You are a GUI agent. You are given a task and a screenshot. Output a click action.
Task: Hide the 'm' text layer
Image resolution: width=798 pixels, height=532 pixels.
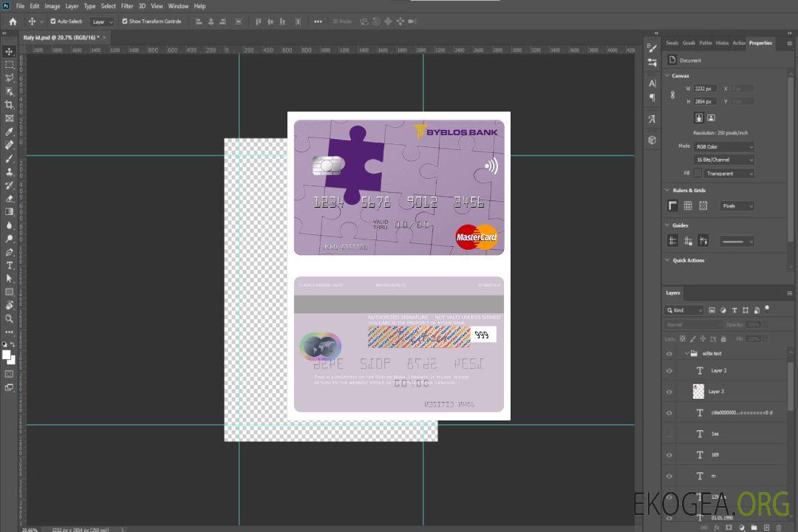click(x=669, y=477)
